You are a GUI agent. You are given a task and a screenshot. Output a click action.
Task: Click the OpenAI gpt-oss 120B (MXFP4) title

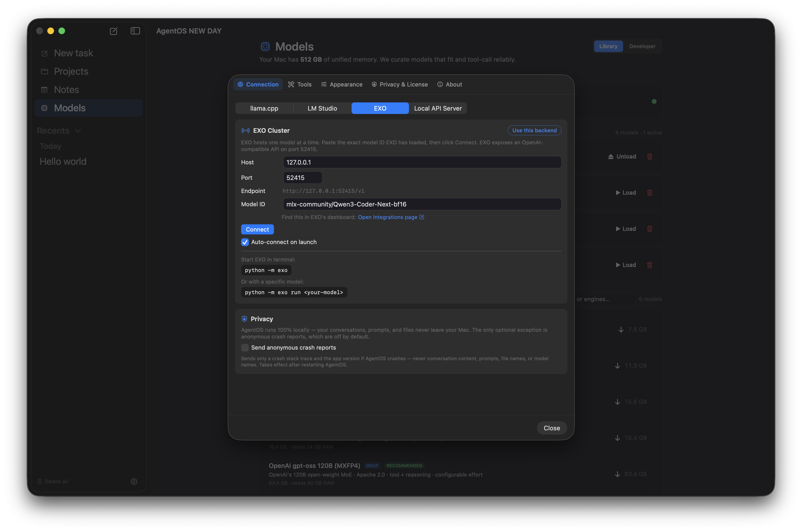click(x=314, y=466)
